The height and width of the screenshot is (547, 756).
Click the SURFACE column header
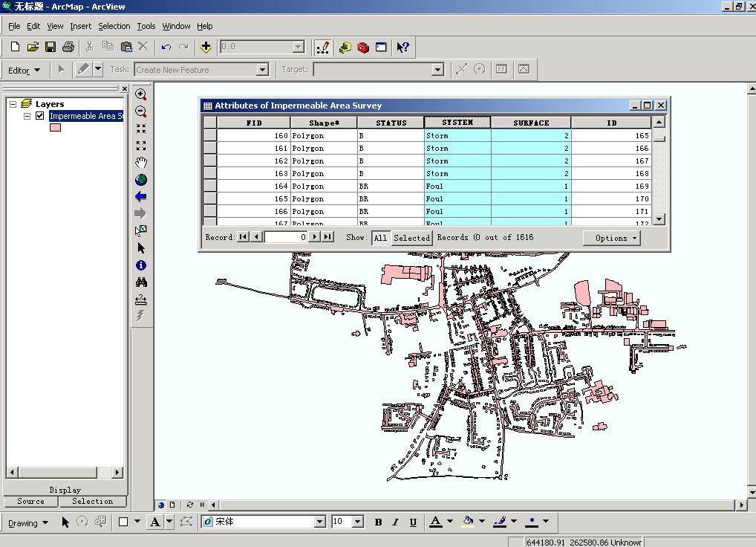pos(531,123)
